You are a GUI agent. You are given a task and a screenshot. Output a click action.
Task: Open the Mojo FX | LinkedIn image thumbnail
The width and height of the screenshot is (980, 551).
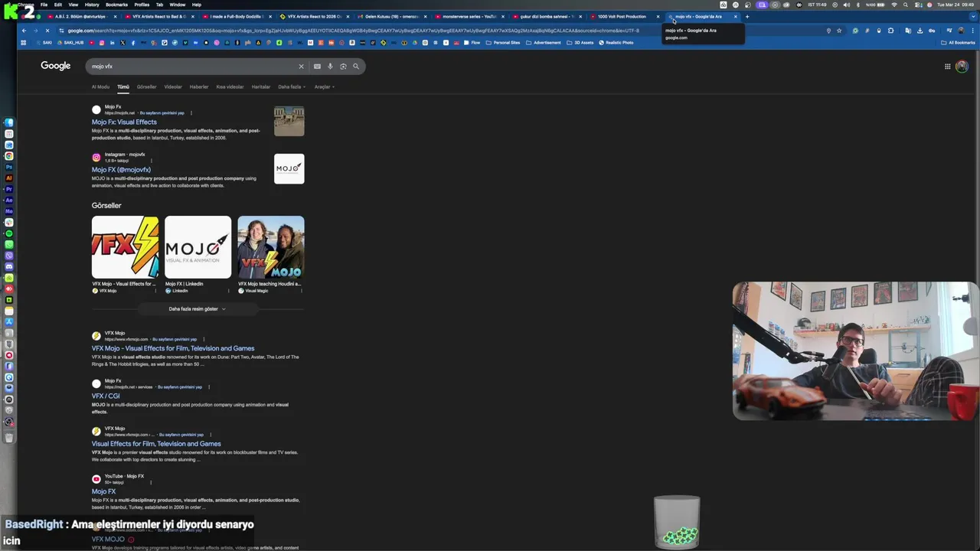(198, 247)
